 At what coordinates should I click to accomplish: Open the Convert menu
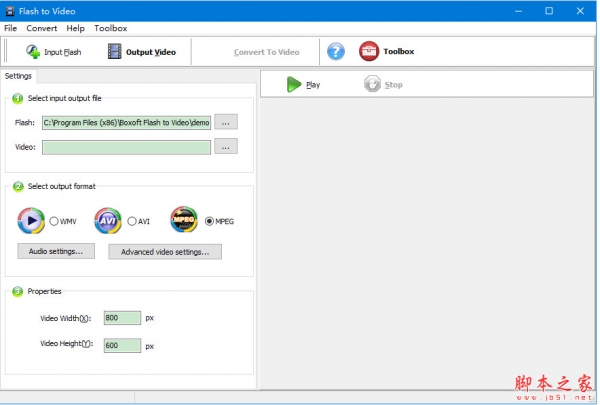click(x=41, y=28)
